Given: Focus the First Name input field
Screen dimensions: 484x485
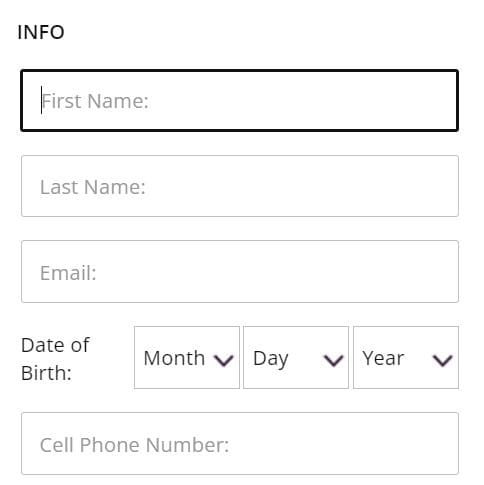Looking at the screenshot, I should (240, 100).
